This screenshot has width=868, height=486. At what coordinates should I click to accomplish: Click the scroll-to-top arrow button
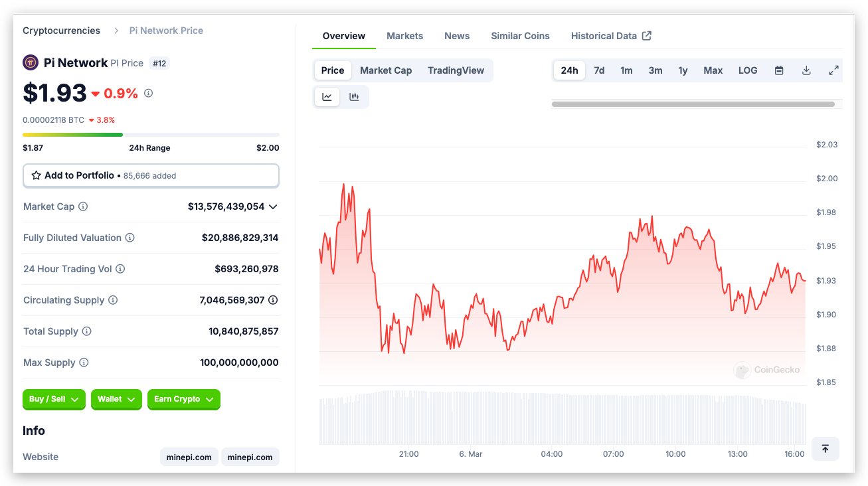pos(825,449)
